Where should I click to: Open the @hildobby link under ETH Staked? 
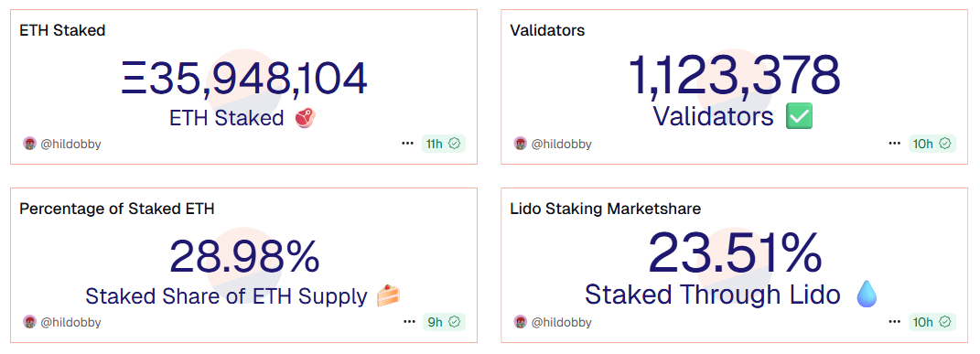(70, 144)
